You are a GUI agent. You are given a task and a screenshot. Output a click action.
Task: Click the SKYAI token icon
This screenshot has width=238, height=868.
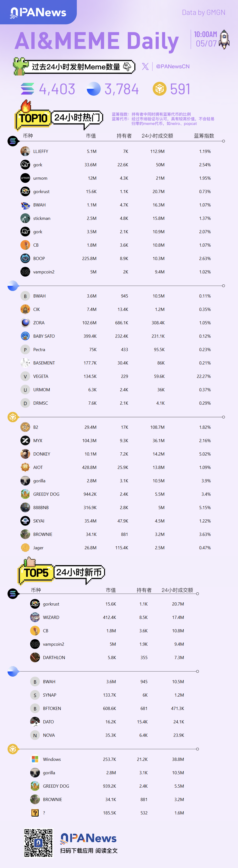[x=25, y=521]
